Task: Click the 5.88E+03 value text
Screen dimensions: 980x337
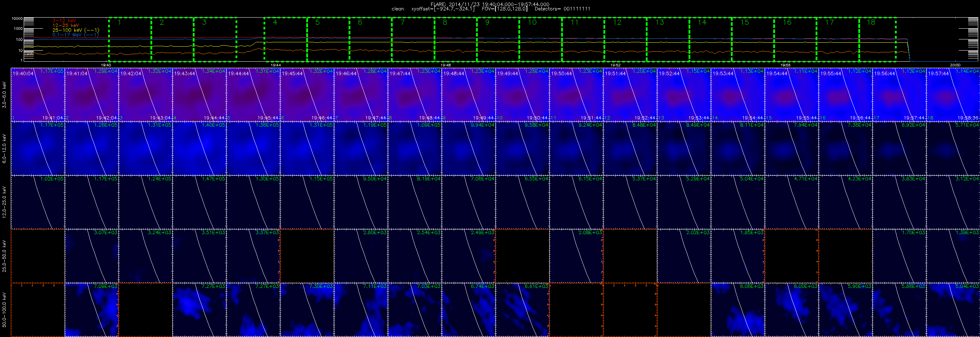Action: click(914, 286)
